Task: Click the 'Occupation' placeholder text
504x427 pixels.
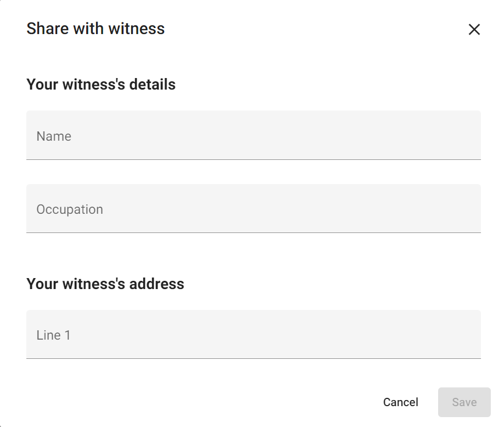Action: (x=70, y=209)
